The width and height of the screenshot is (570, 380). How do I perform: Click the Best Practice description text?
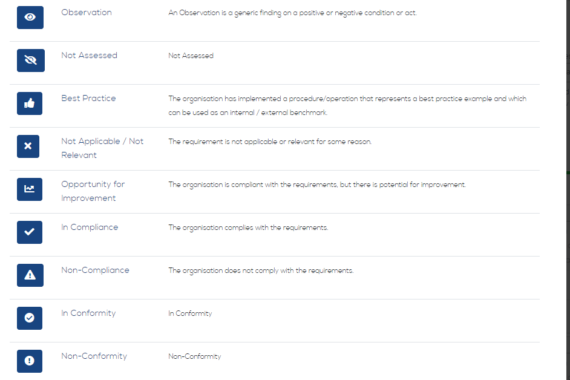(x=347, y=105)
